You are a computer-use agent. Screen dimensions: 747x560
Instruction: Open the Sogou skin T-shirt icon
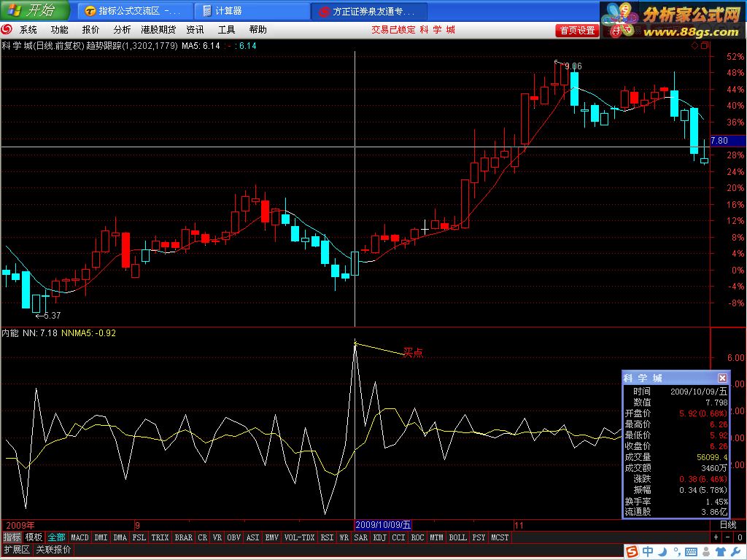coord(720,551)
